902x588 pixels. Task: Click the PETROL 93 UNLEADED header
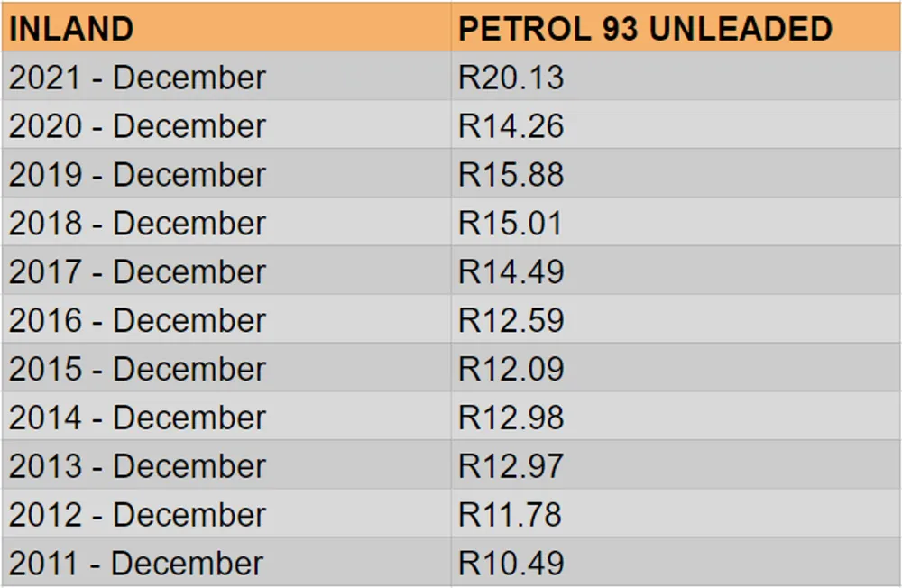pos(676,27)
